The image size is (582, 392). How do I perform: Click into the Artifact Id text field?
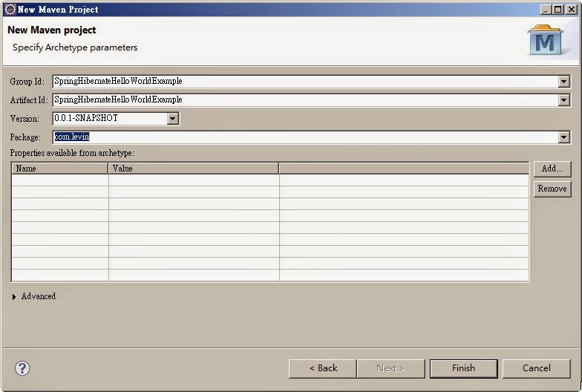tap(305, 99)
